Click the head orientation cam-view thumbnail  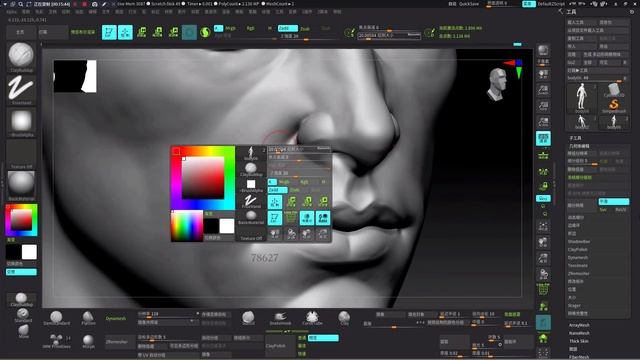(x=497, y=84)
